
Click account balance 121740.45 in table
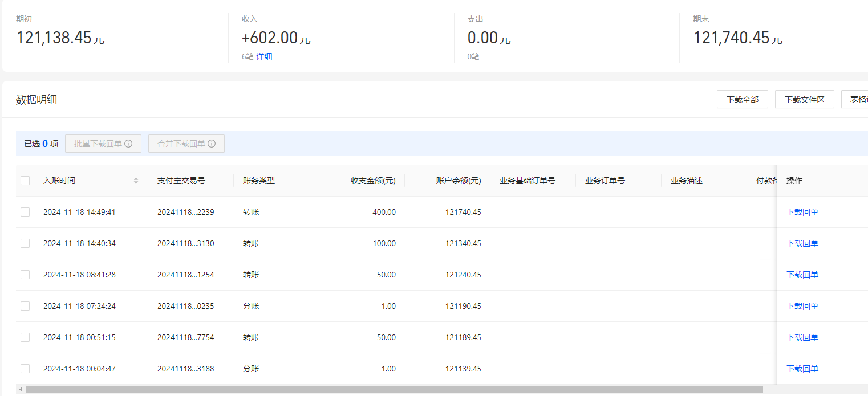coord(463,212)
